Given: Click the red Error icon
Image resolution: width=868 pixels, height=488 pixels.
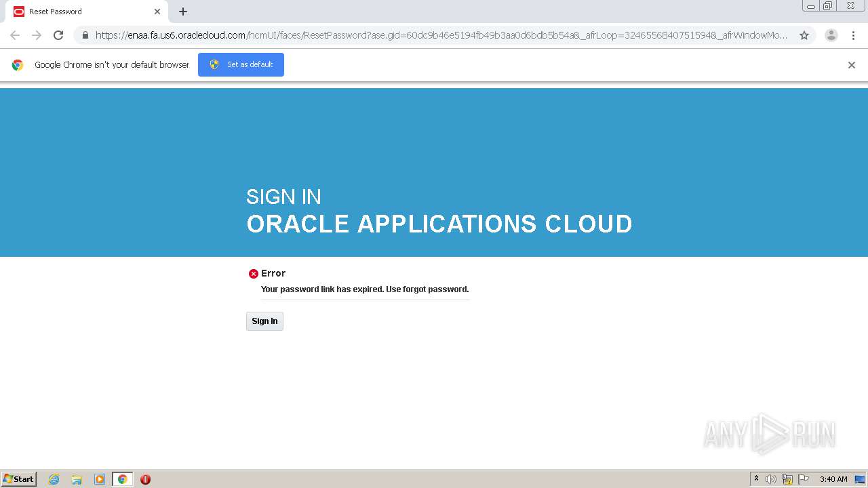Looking at the screenshot, I should click(x=254, y=274).
